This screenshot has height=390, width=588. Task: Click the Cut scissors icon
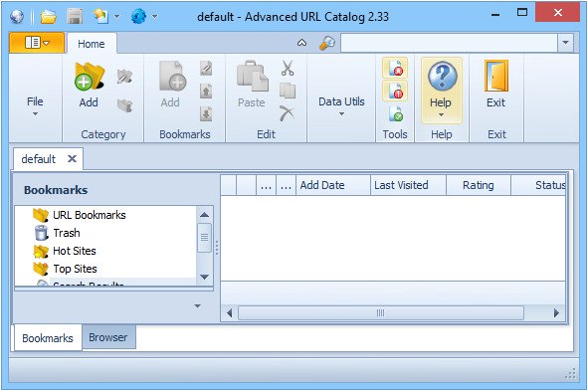[x=288, y=69]
